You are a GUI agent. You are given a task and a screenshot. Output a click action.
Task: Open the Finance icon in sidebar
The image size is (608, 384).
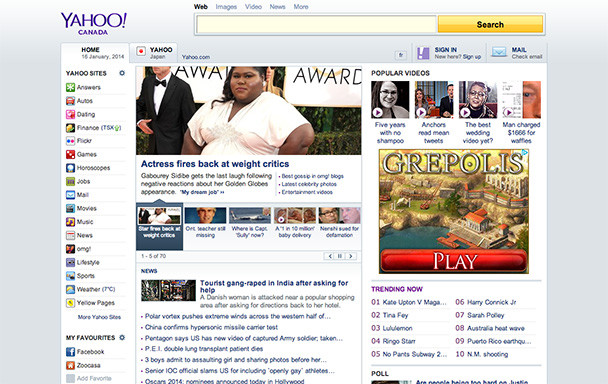click(x=70, y=128)
